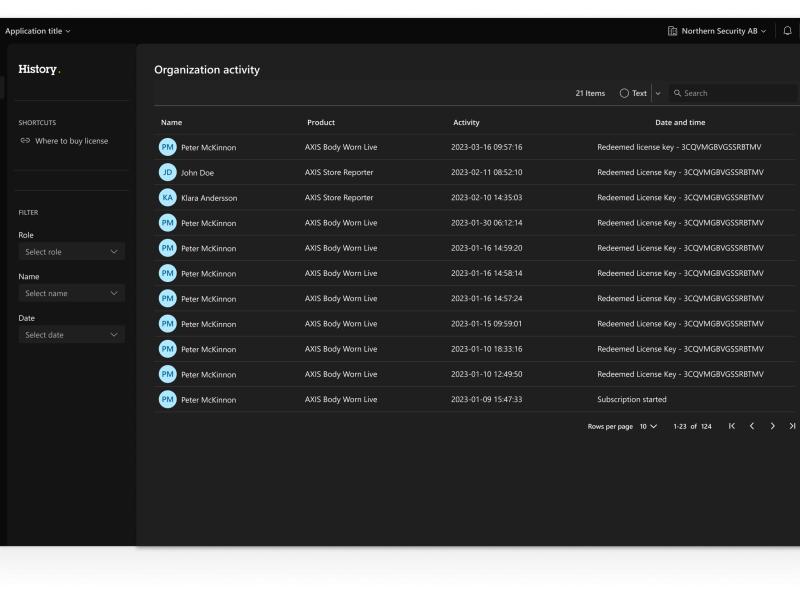
Task: Sort by the Product column header
Action: [321, 122]
